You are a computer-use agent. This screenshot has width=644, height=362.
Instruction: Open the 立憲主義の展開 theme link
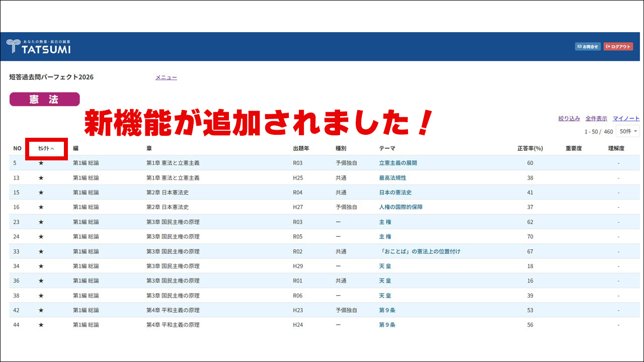coord(397,163)
